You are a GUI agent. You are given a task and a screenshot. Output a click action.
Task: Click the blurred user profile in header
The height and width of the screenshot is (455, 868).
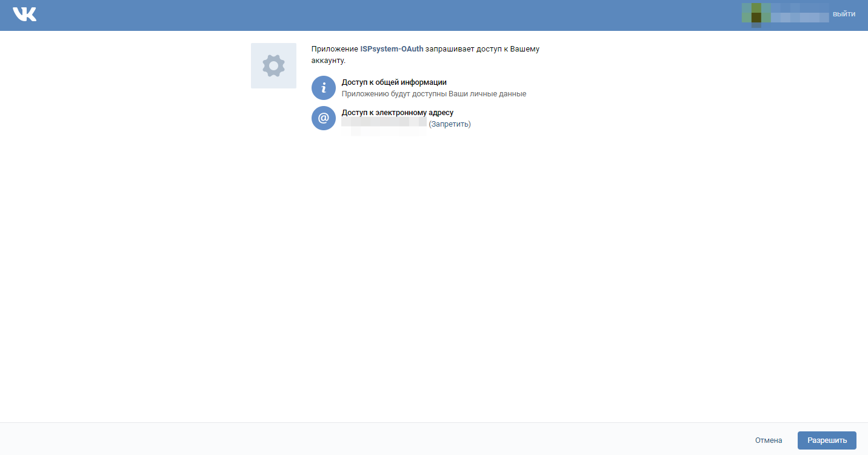coord(786,14)
